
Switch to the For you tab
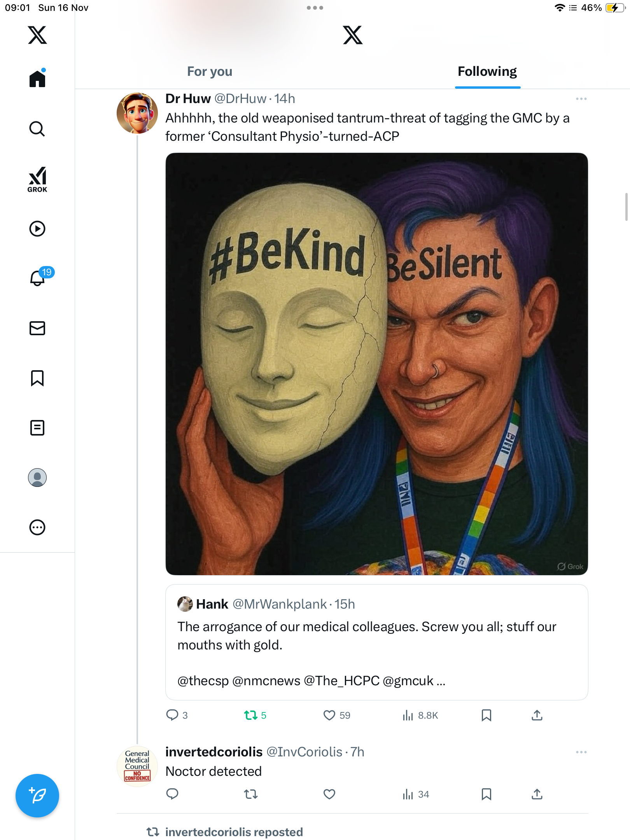[210, 72]
